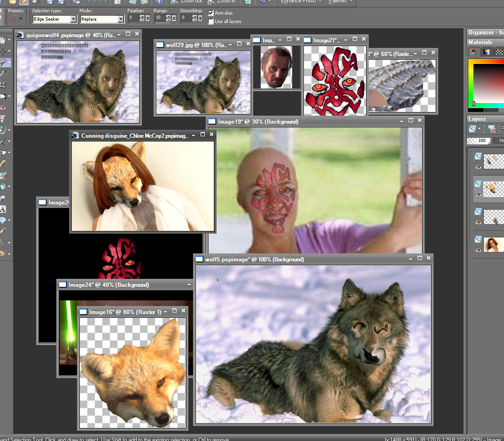Select the red-haired woman layer thumbnail
Screen dimensions: 504x441
[x=493, y=244]
